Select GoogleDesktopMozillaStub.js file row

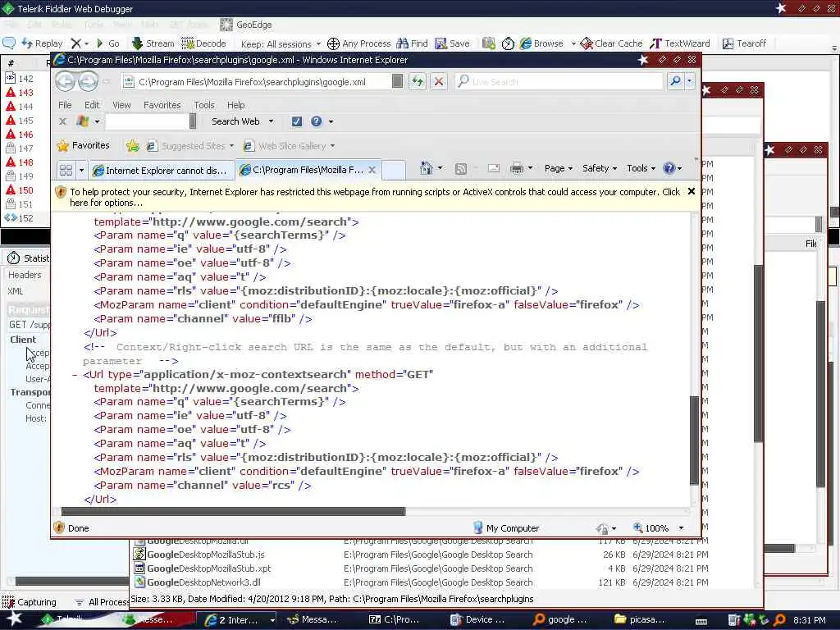point(421,555)
